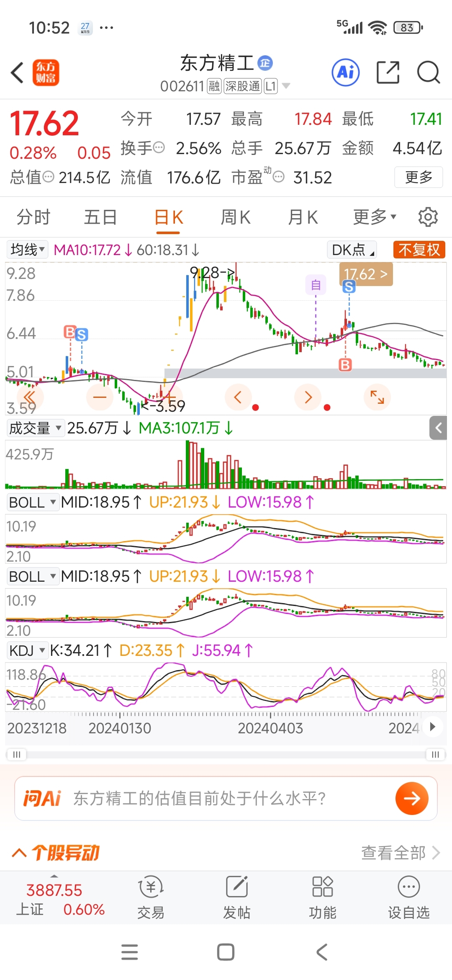Open the Eastmoney app logo
This screenshot has width=452, height=980.
(x=46, y=72)
